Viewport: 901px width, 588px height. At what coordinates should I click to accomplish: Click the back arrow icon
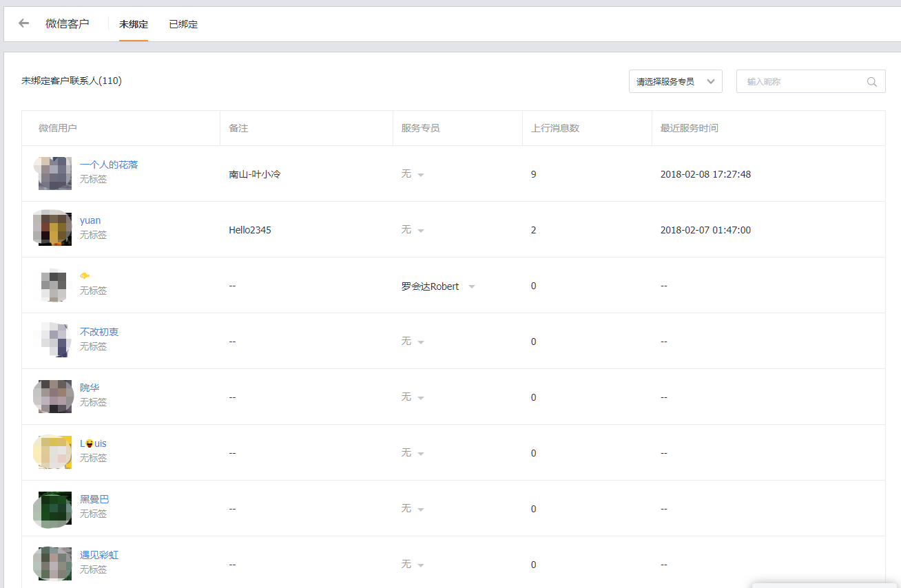pyautogui.click(x=24, y=23)
